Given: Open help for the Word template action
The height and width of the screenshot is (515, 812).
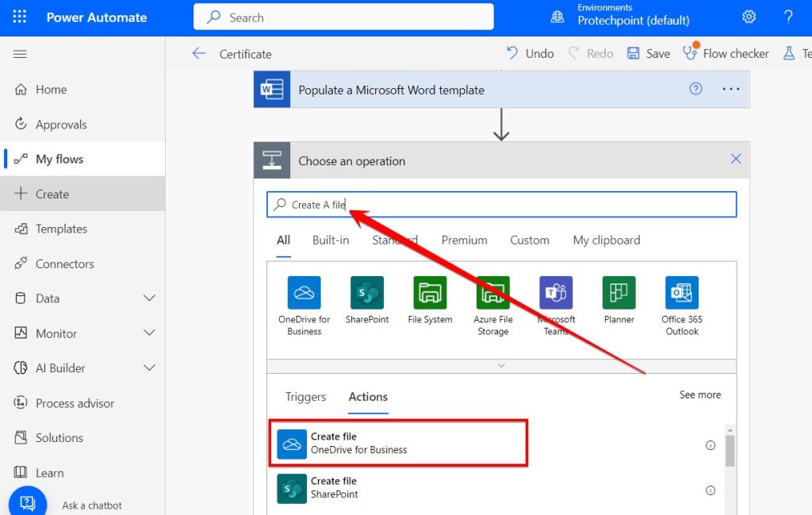Looking at the screenshot, I should 695,89.
